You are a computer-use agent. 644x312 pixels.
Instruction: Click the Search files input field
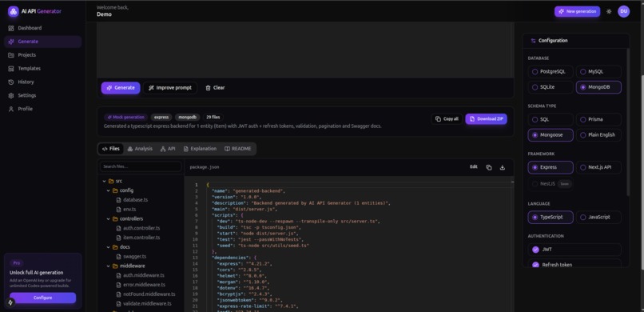pyautogui.click(x=141, y=166)
